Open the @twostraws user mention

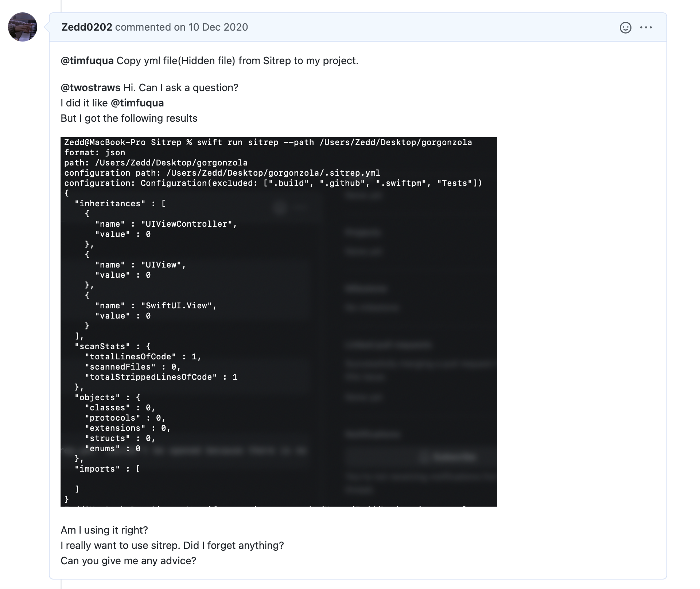click(x=90, y=88)
